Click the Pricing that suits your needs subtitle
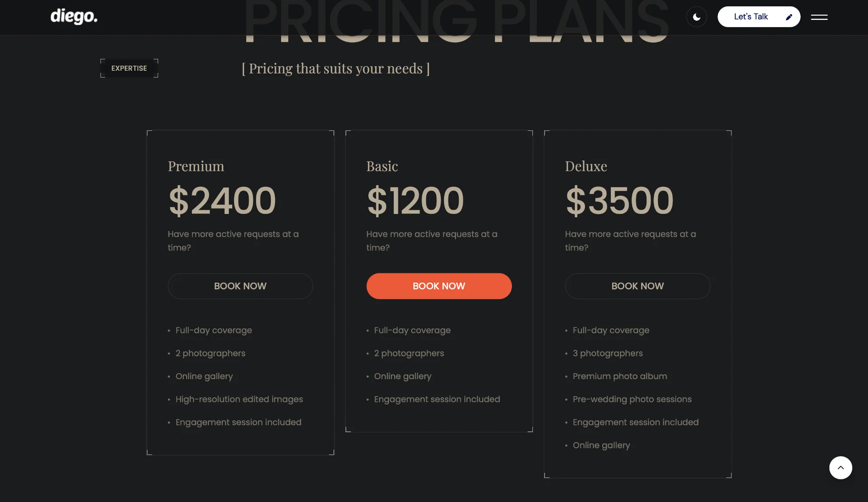 pyautogui.click(x=335, y=69)
